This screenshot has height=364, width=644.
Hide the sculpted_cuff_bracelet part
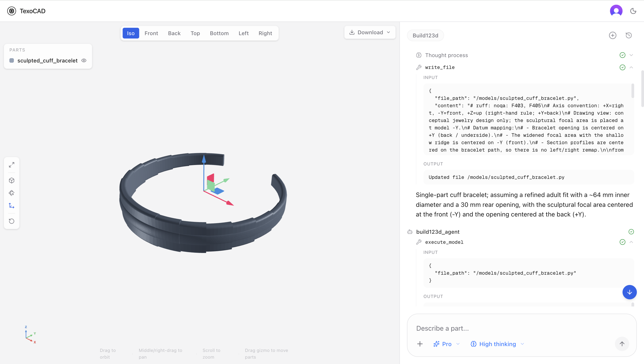84,61
